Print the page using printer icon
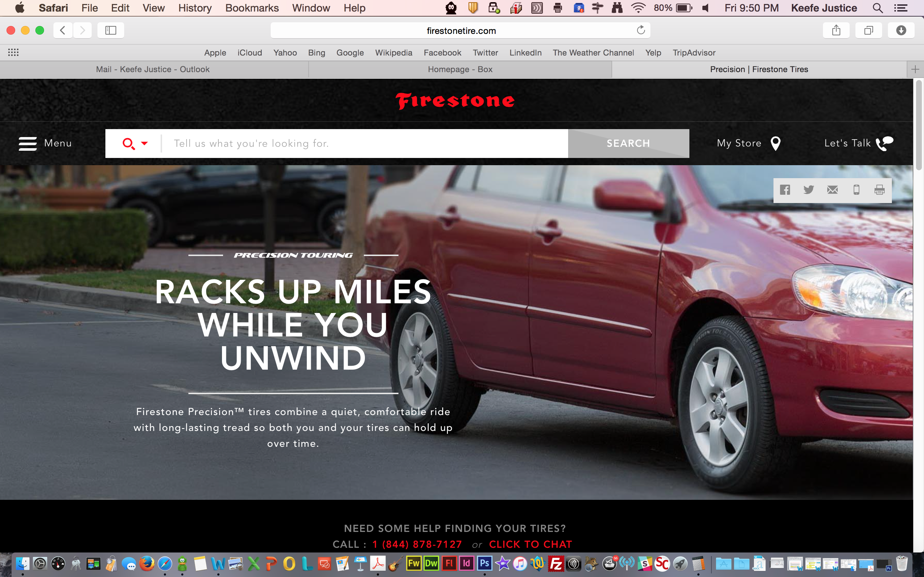 click(x=880, y=190)
